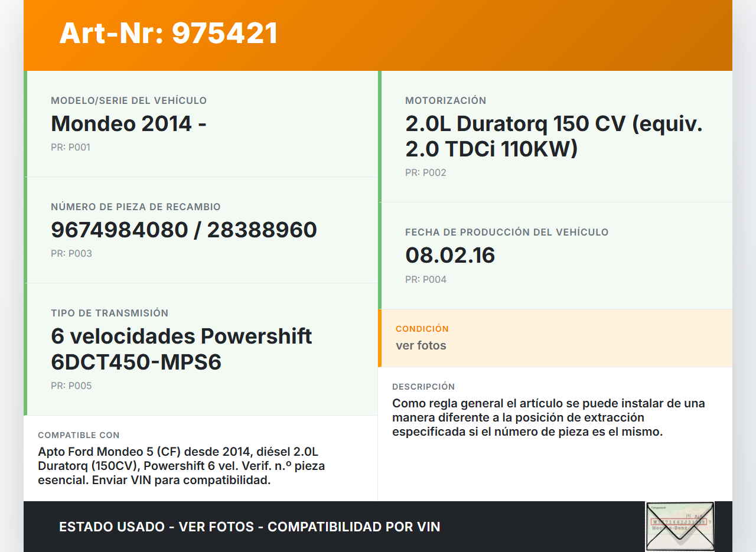Click the PR: P004 reference code

[425, 280]
